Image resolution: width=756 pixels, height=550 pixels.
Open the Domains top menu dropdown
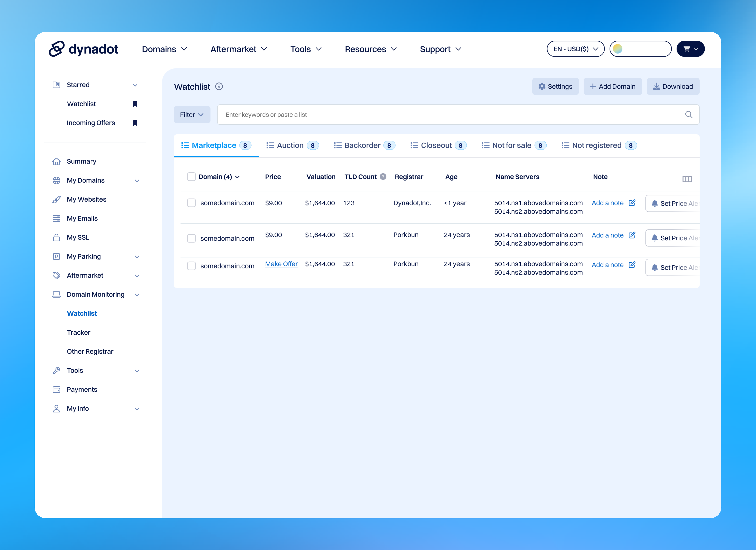[165, 49]
